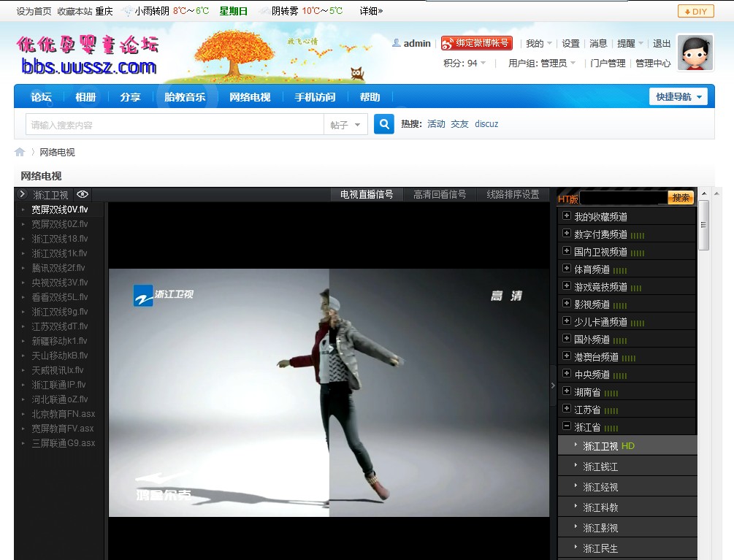This screenshot has height=560, width=734.
Task: Expand the 我的收藏频道 category
Action: [567, 216]
